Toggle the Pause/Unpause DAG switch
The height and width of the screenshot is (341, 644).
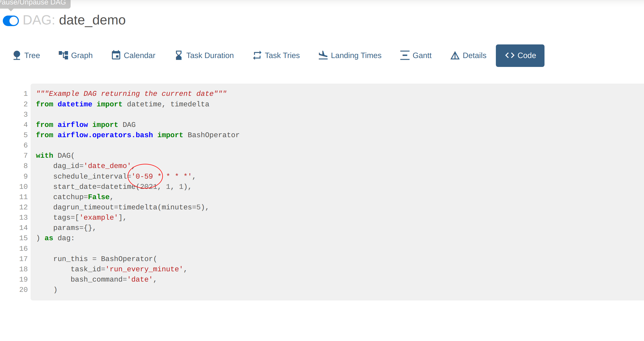[11, 21]
